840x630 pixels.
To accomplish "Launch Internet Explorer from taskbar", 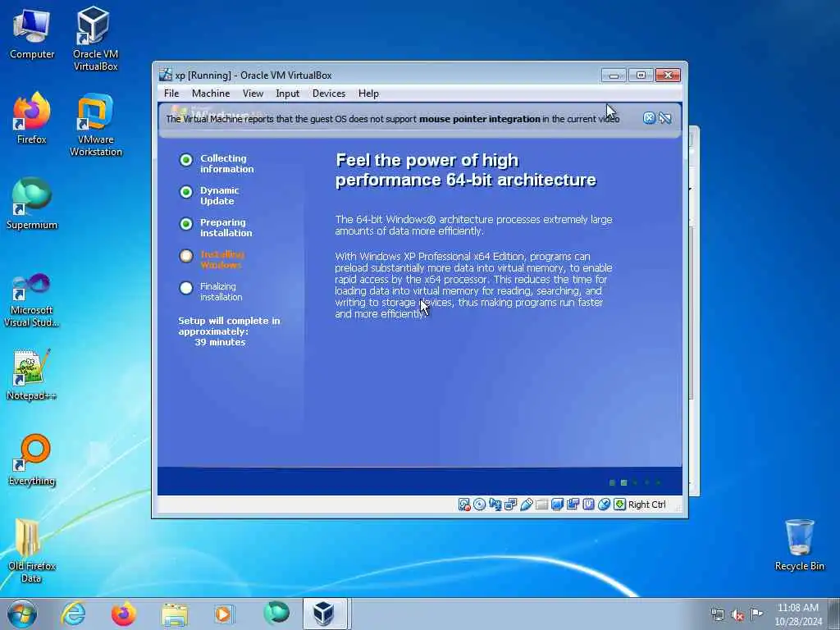I will click(73, 614).
